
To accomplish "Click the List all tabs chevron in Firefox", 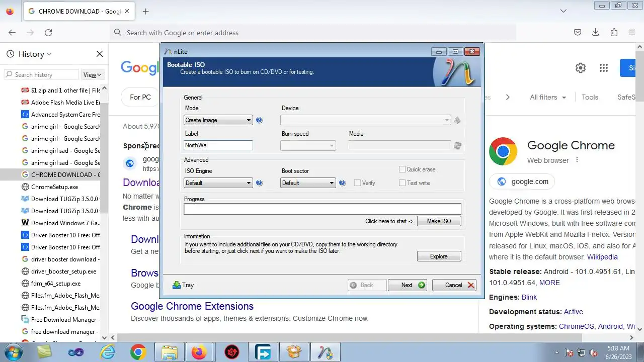I will (563, 11).
